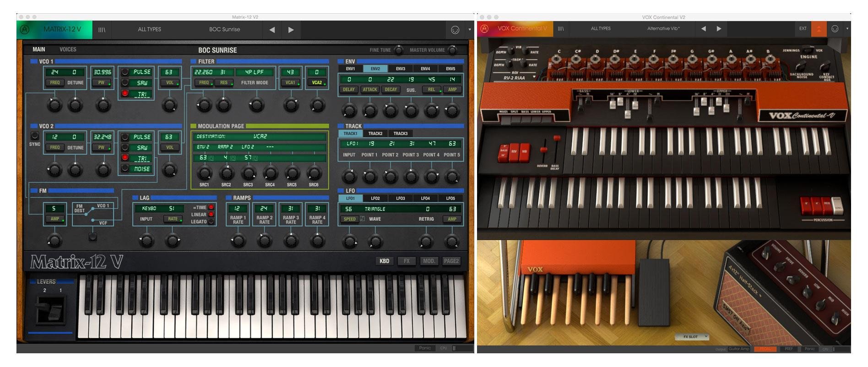Open the FX SLOT dropdown

(x=693, y=337)
